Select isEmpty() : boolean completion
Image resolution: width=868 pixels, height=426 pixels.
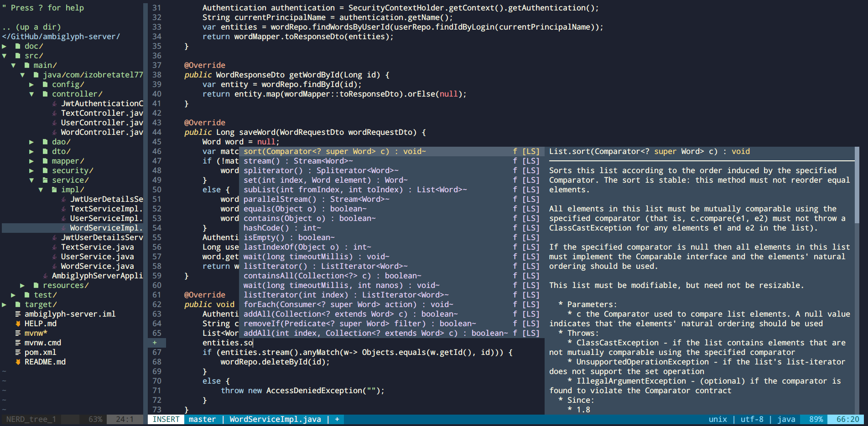[x=392, y=237]
